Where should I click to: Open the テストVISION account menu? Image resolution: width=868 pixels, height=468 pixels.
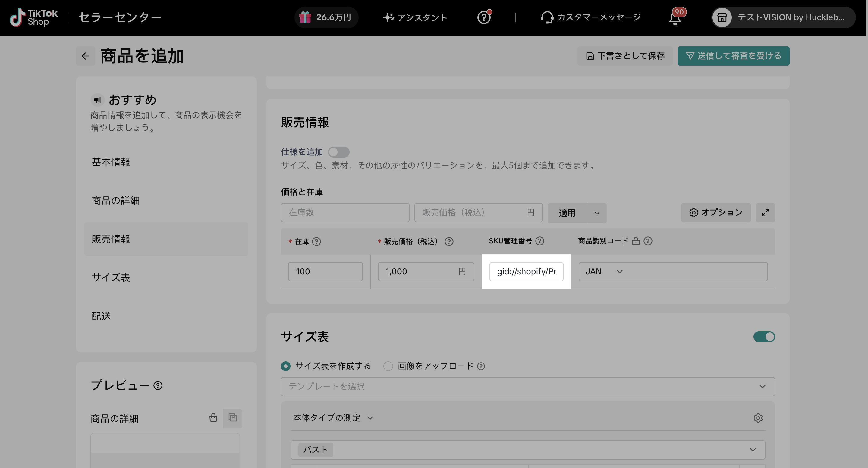point(783,17)
